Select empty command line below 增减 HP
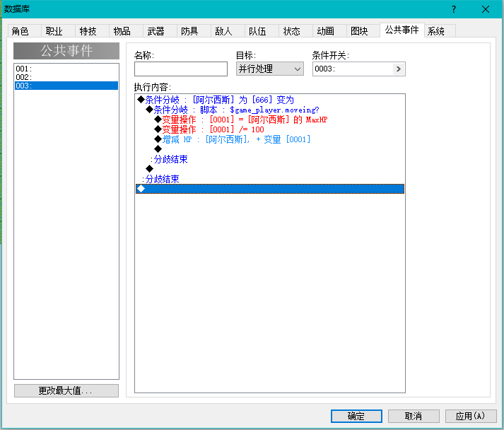The width and height of the screenshot is (504, 430). pos(270,149)
